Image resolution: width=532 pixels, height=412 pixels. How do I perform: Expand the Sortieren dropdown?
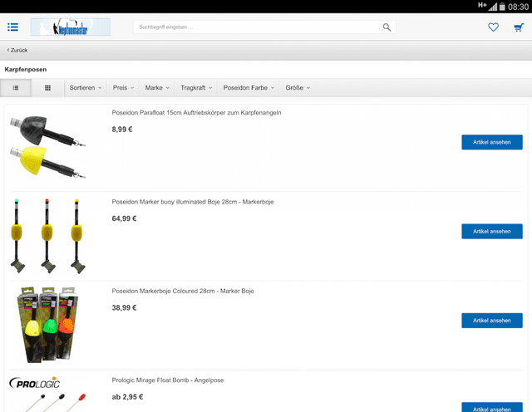pos(86,88)
